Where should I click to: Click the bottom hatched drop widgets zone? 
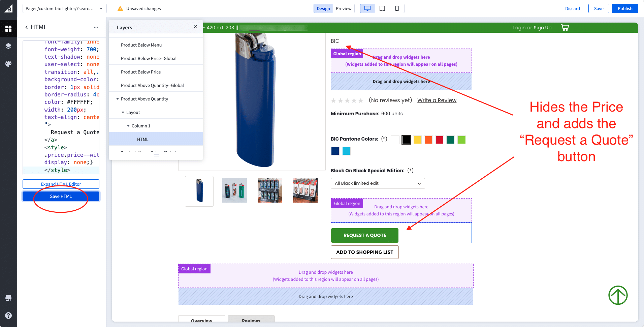(326, 297)
